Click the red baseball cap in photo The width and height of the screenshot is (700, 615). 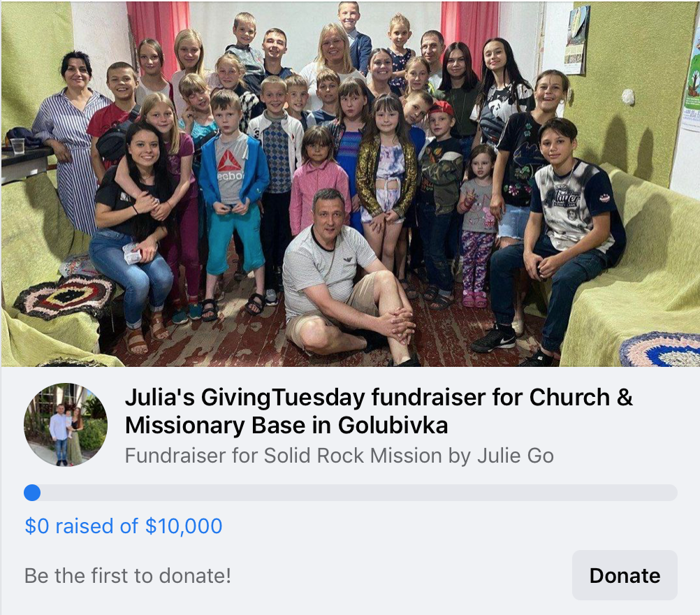(x=442, y=108)
